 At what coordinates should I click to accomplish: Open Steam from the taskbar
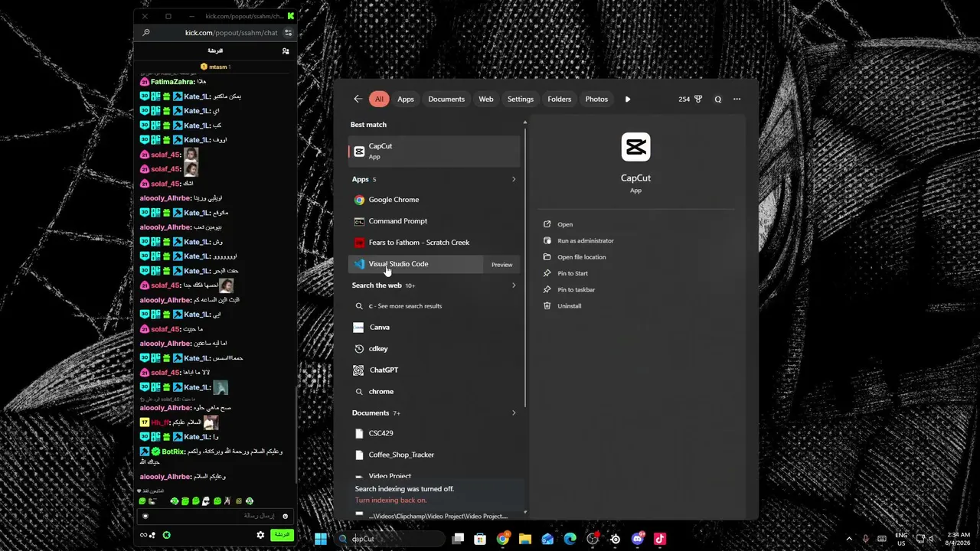[x=615, y=539]
